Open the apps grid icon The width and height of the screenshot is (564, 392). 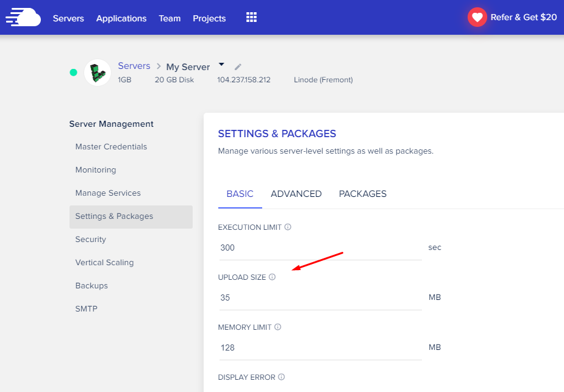[x=251, y=17]
